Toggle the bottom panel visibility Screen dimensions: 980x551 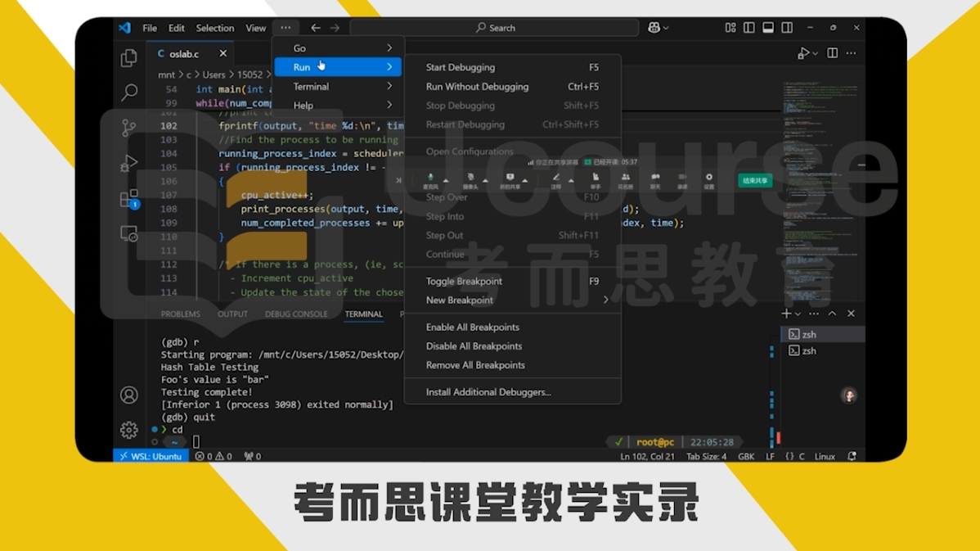pos(768,28)
